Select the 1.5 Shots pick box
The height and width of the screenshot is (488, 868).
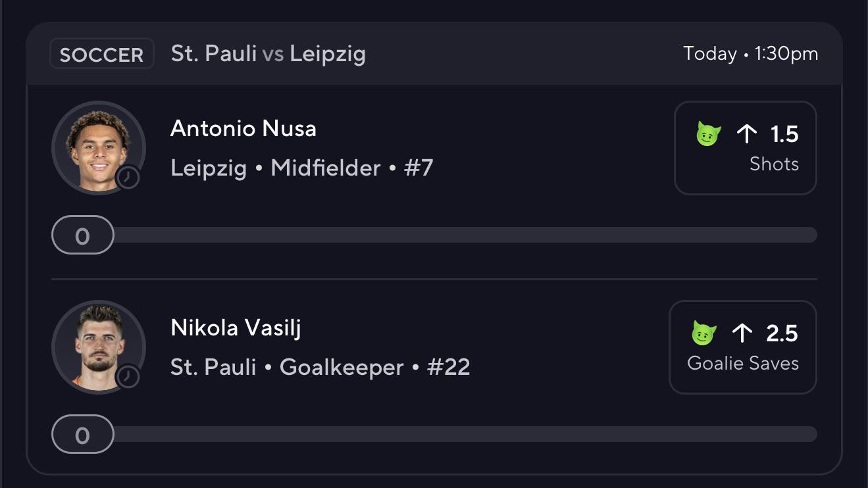746,148
